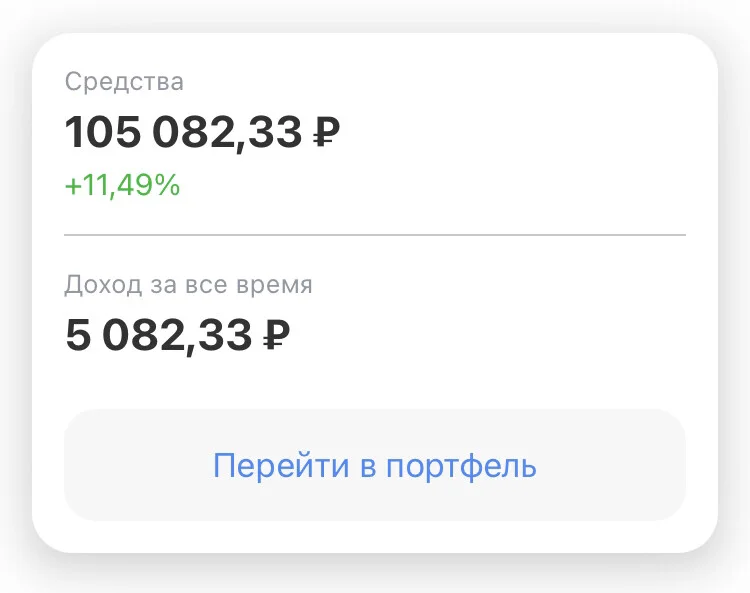Click the 082,33 part of the balance

(x=227, y=133)
